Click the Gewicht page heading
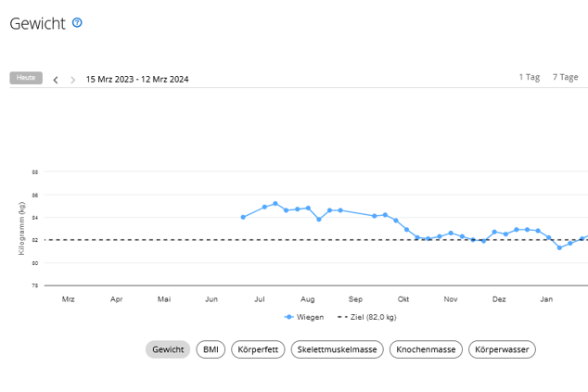The width and height of the screenshot is (588, 392). [37, 24]
